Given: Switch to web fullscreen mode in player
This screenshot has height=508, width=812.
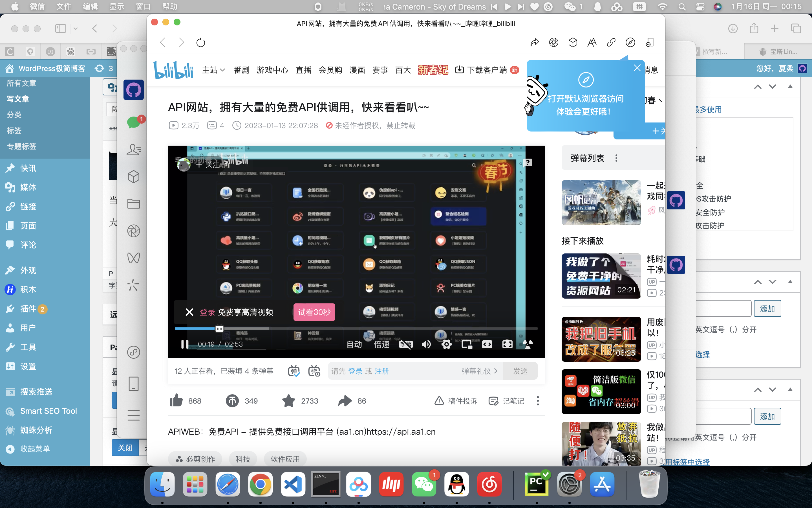Looking at the screenshot, I should point(487,344).
